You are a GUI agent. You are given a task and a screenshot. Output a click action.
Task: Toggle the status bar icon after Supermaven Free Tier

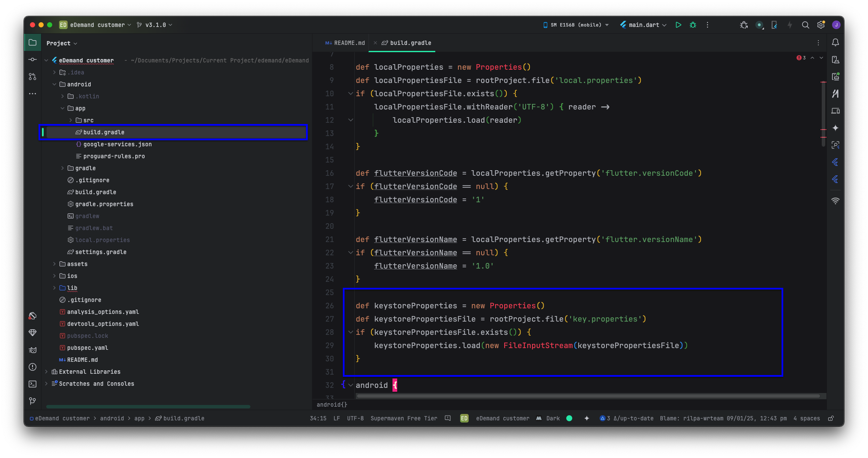point(448,418)
